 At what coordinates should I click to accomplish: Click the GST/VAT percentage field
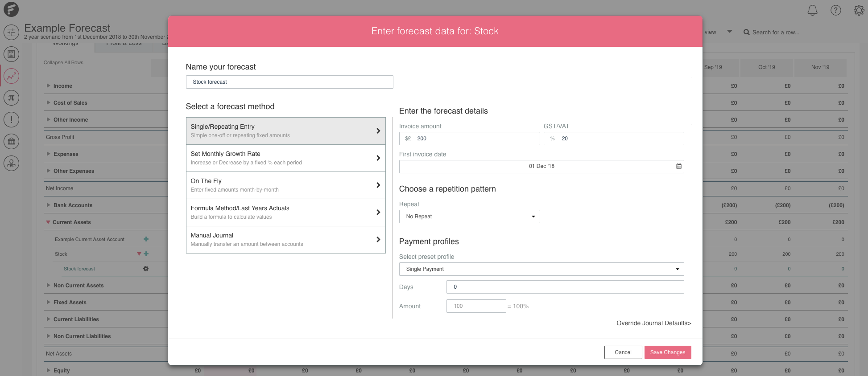click(x=614, y=139)
